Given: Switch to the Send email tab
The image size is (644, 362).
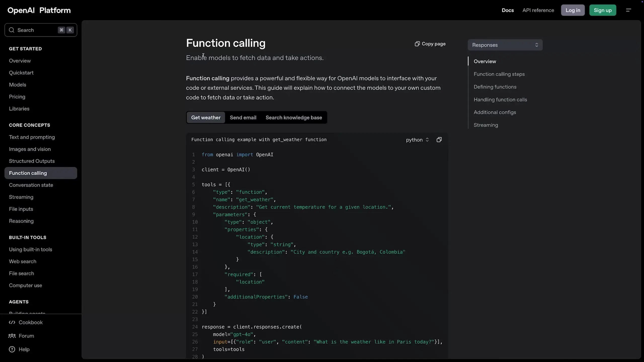Looking at the screenshot, I should 243,117.
